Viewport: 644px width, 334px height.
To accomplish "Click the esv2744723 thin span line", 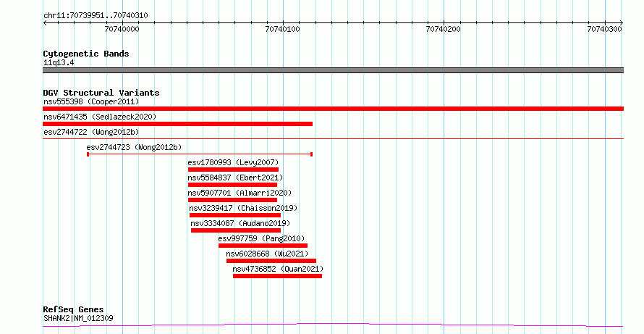I will (200, 154).
